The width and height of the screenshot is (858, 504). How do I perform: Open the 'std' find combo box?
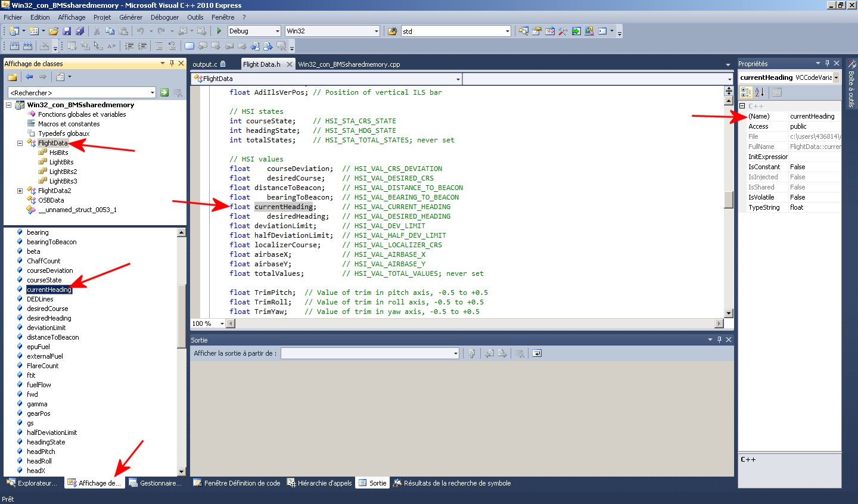(508, 31)
